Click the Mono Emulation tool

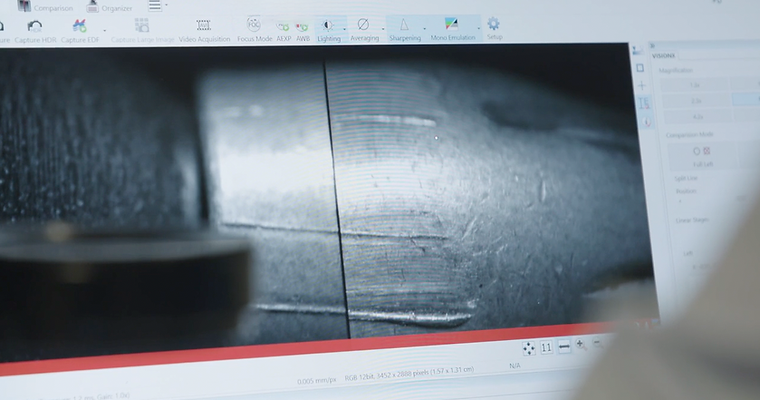(x=452, y=29)
